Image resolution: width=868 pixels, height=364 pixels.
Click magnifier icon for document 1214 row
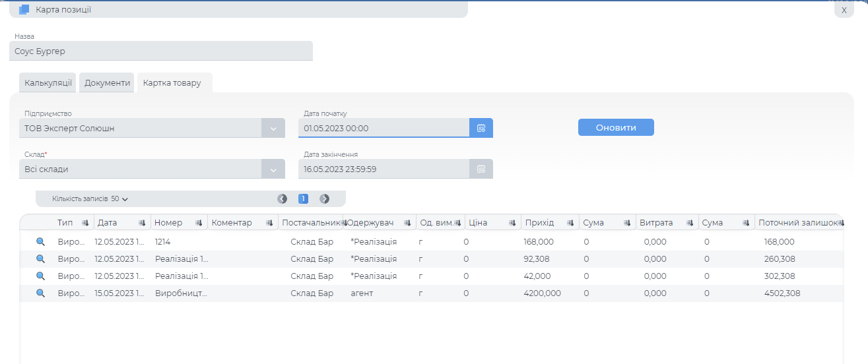40,242
